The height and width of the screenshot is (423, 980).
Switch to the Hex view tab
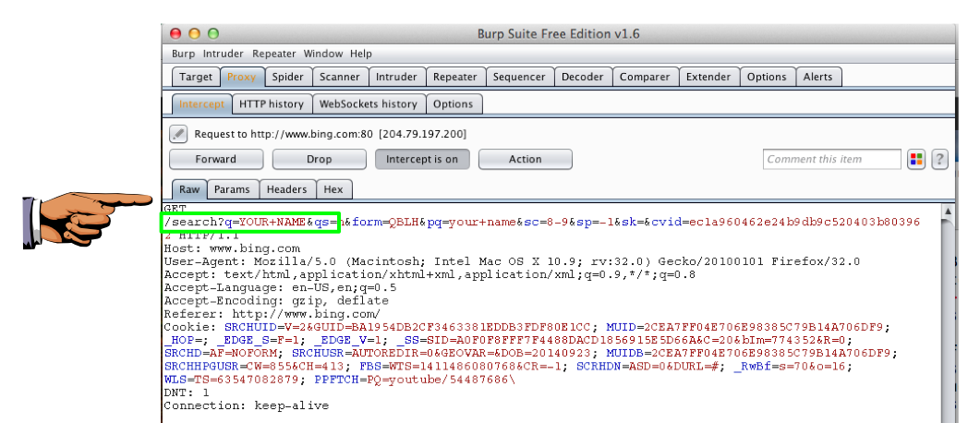click(x=333, y=189)
